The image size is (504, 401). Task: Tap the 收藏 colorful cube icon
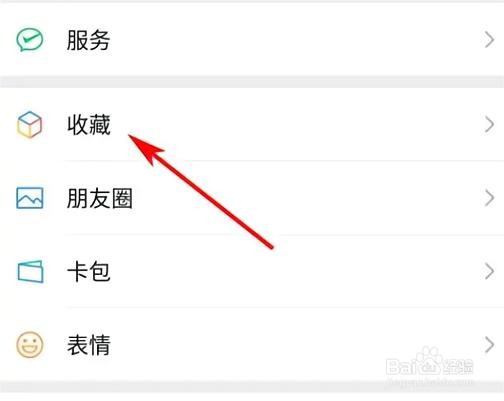(x=30, y=125)
